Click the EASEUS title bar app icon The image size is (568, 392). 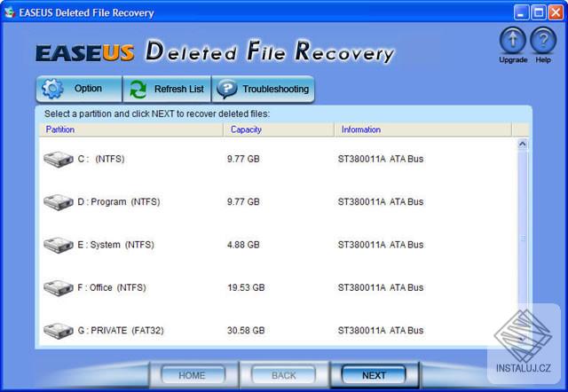[10, 12]
